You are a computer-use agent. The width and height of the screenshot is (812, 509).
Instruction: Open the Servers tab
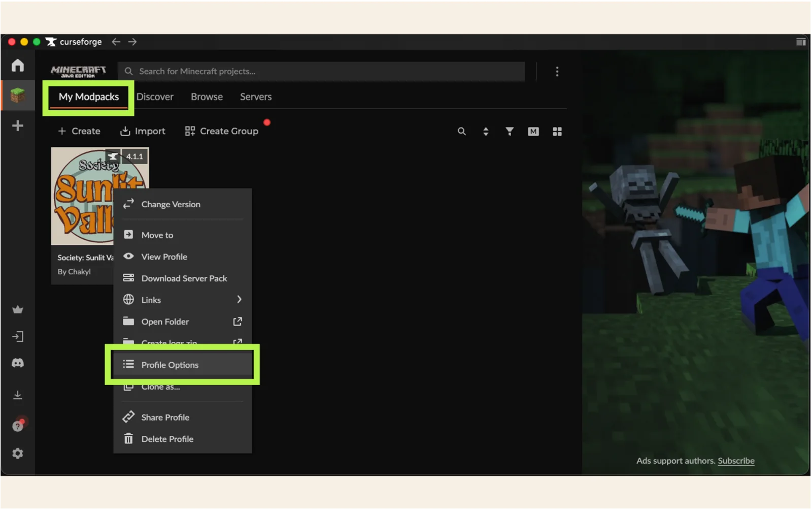click(x=256, y=97)
